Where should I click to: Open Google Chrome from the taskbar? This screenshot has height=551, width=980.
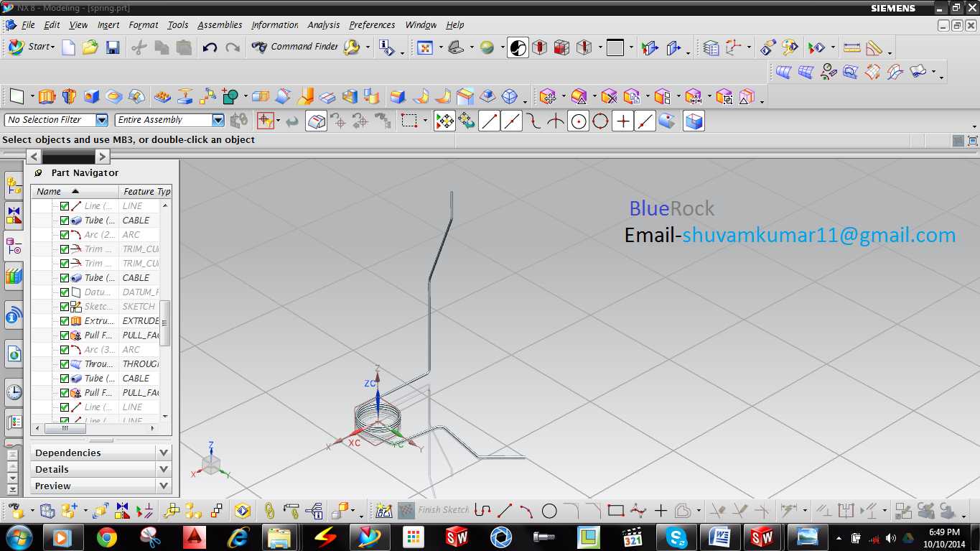(x=107, y=537)
